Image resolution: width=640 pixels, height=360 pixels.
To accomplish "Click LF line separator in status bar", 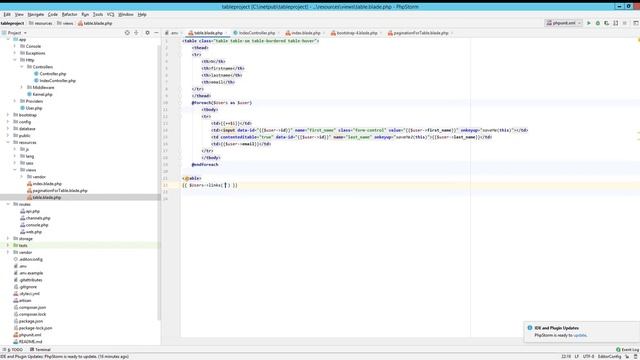I will 577,357.
